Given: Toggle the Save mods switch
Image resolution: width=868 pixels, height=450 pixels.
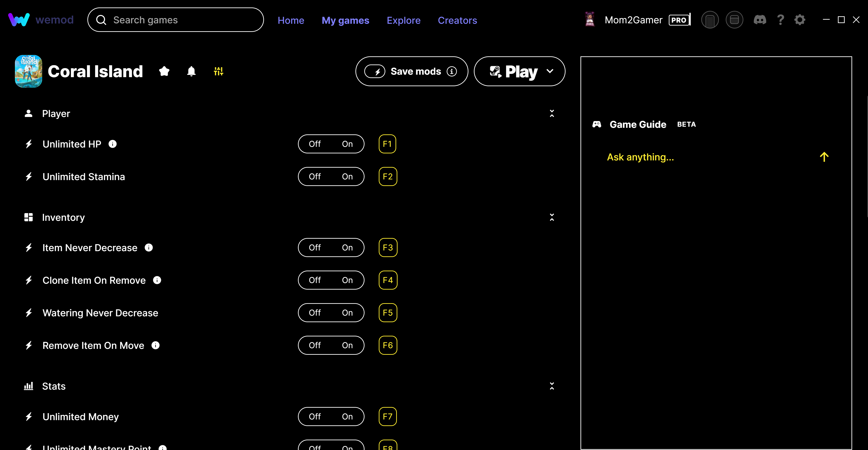Looking at the screenshot, I should pyautogui.click(x=375, y=71).
